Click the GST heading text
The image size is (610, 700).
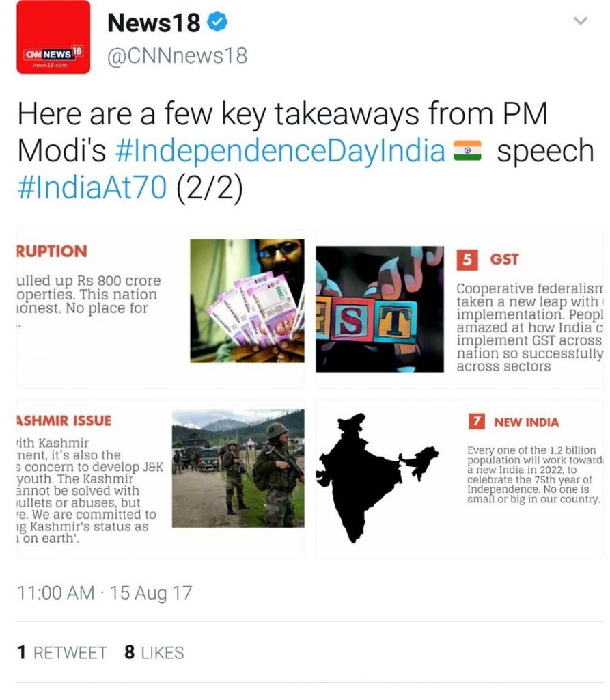[x=504, y=259]
